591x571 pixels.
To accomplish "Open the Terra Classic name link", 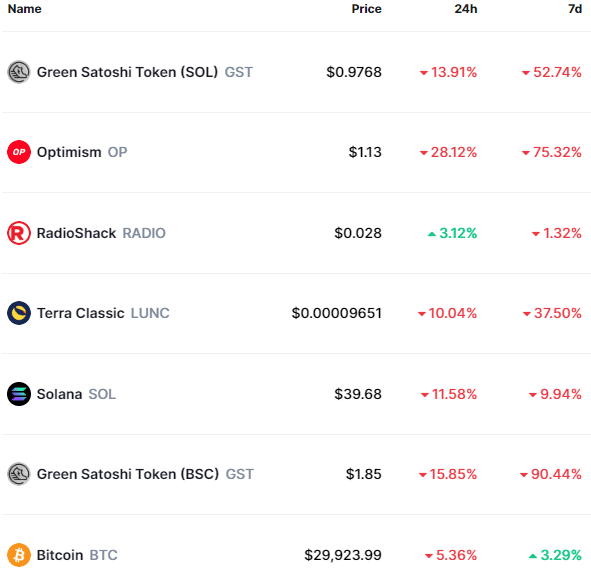I will [x=81, y=313].
